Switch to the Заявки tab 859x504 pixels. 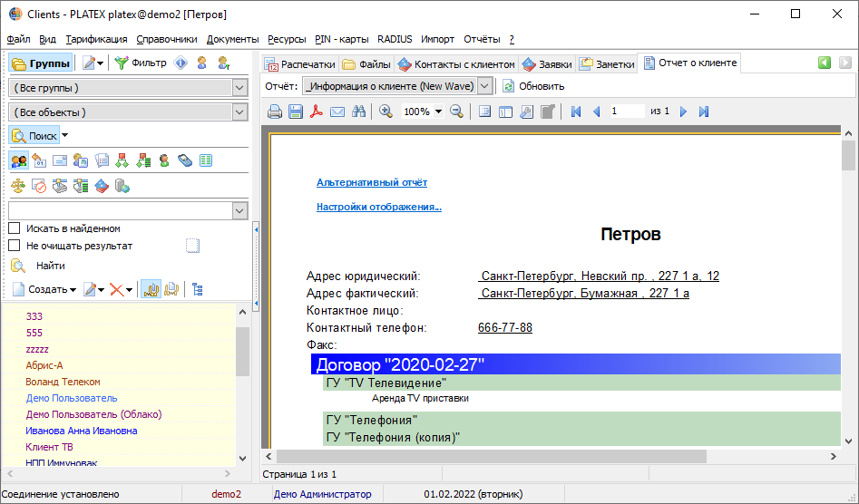pyautogui.click(x=547, y=64)
